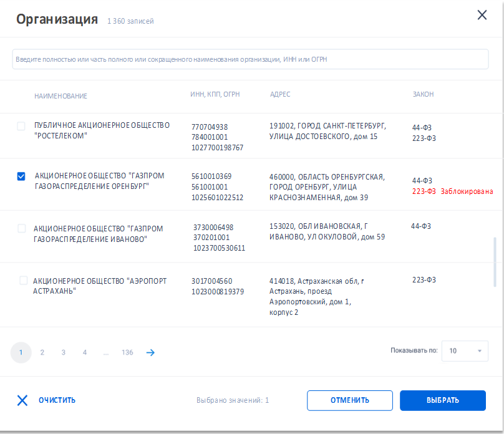Viewport: 504px width, 434px height.
Task: Tick the checkbox for Аэропорт Астрахань
Action: click(24, 281)
